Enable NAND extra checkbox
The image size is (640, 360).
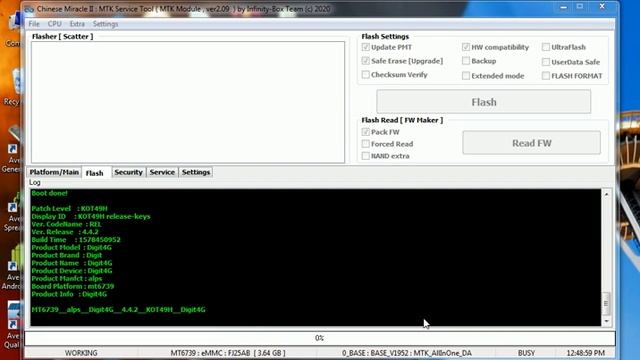366,156
